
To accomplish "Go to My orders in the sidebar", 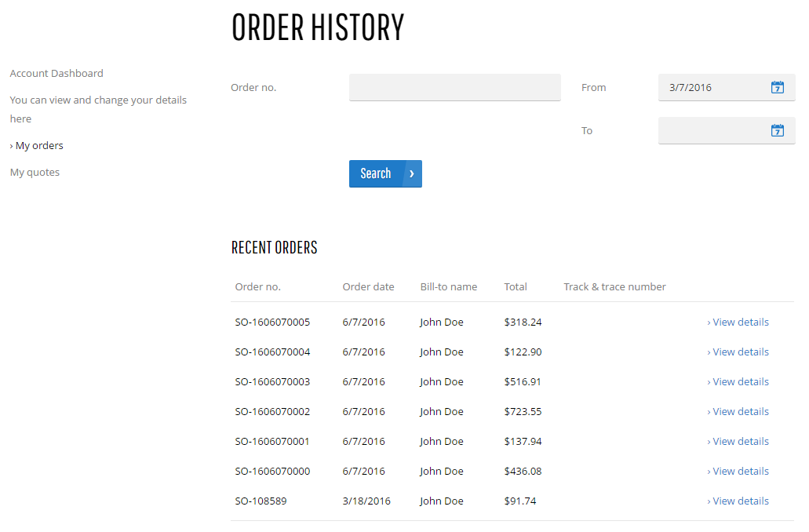I will point(37,145).
